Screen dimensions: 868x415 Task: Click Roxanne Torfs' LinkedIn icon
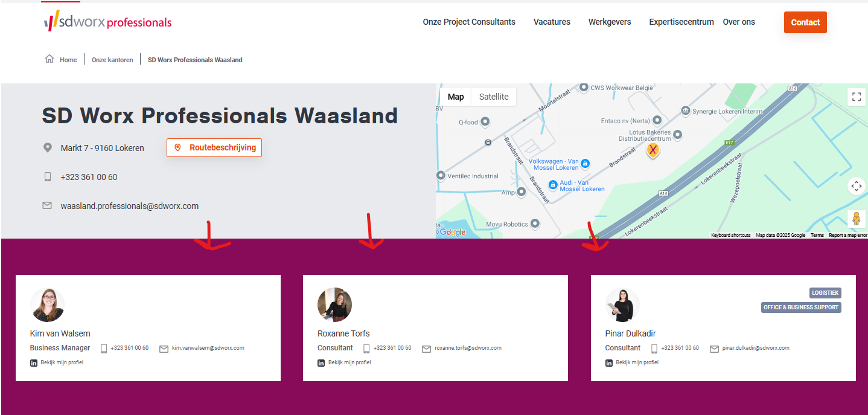tap(321, 362)
